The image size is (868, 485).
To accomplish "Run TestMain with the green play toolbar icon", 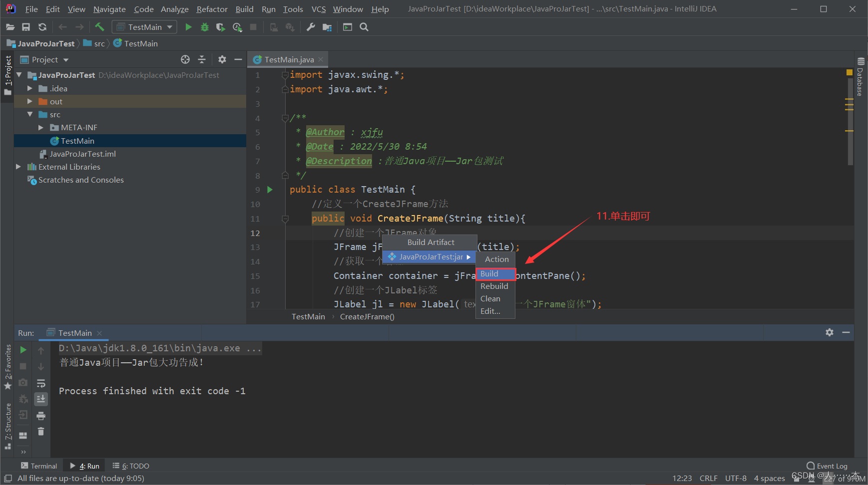I will pos(188,27).
